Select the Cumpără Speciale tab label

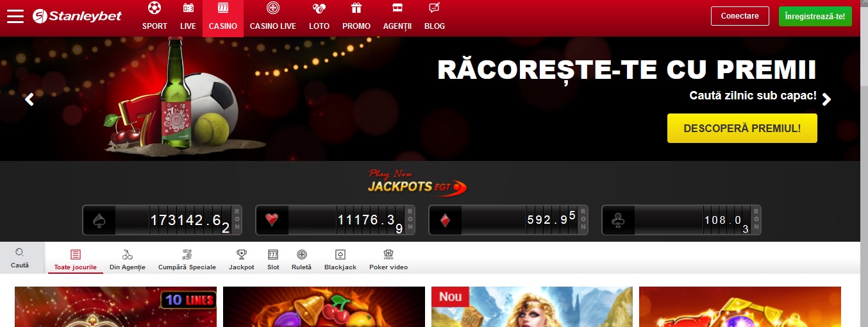tap(187, 267)
